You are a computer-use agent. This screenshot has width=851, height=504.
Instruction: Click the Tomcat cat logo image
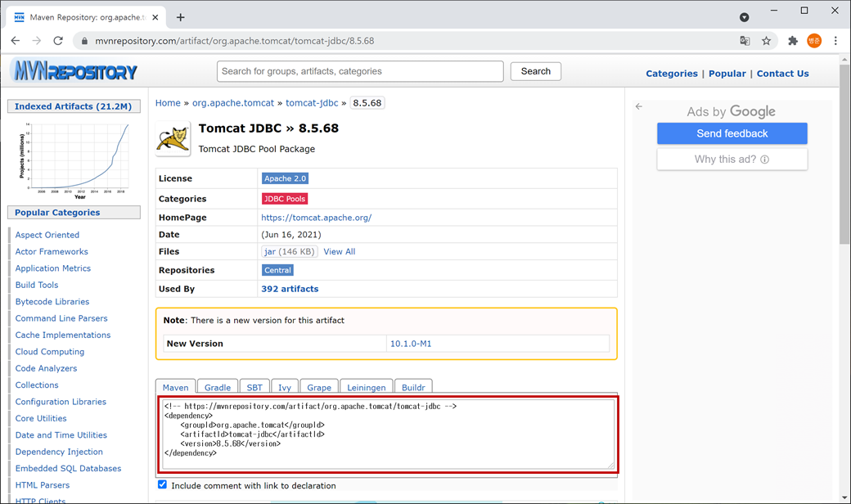[x=173, y=138]
